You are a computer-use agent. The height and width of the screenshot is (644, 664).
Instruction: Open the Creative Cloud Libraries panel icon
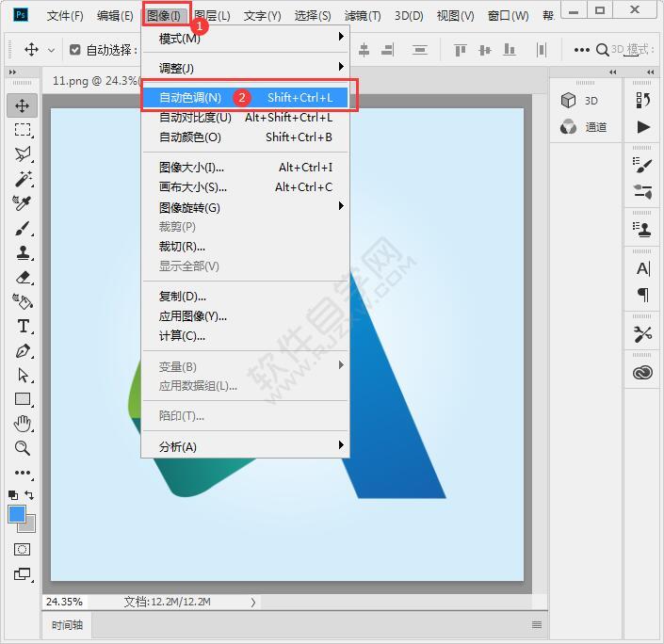tap(642, 373)
